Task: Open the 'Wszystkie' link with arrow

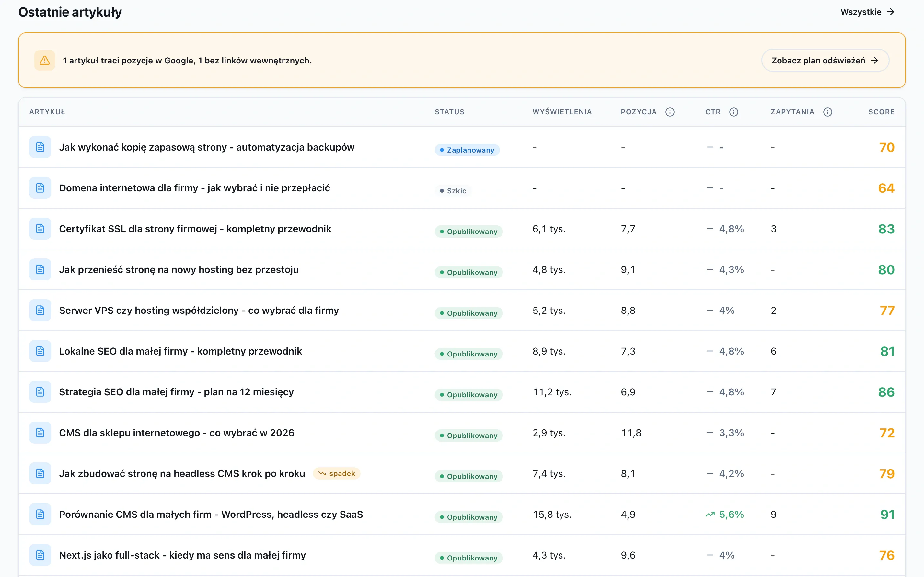Action: tap(868, 12)
